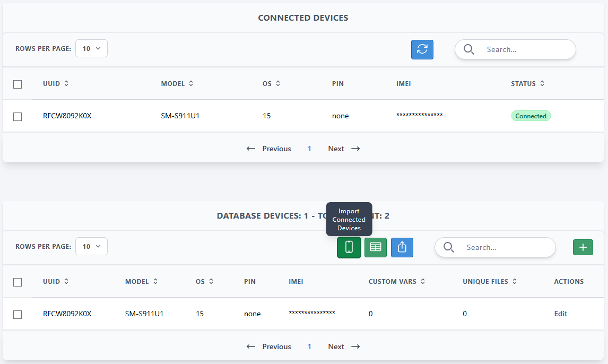The width and height of the screenshot is (608, 364).
Task: Click SM-S911U1 model in Connected Devices table
Action: tap(180, 116)
